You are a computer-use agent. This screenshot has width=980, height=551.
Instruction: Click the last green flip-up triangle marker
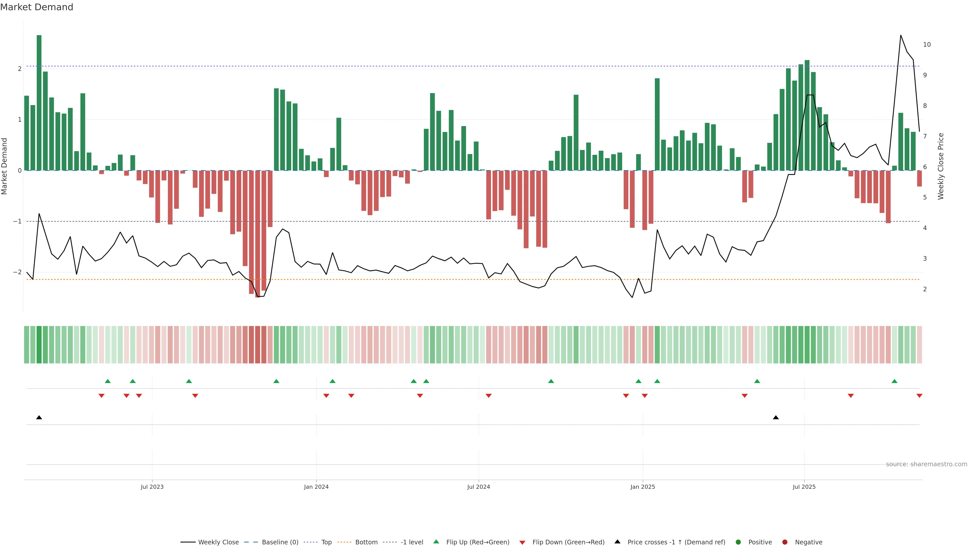(895, 381)
